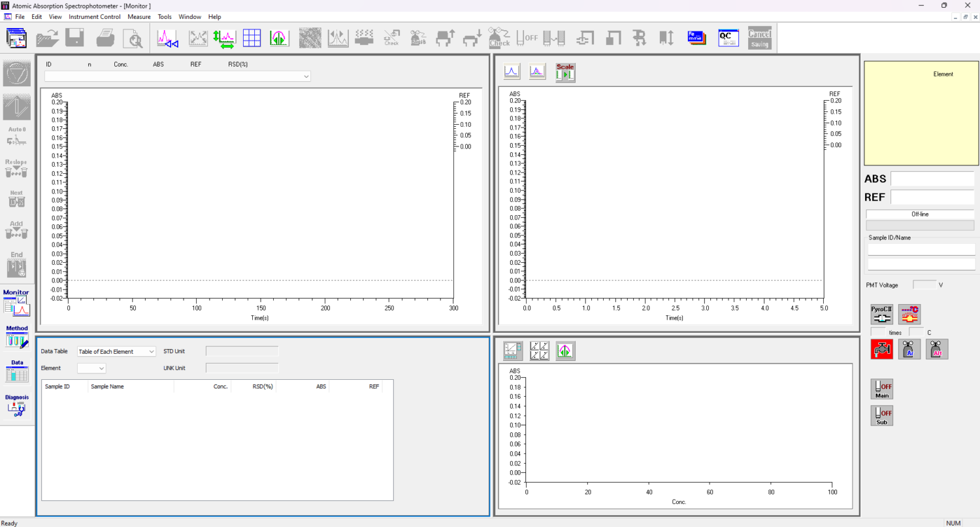Switch to the Method view in sidebar
Screen dimensions: 980x527
pyautogui.click(x=17, y=337)
